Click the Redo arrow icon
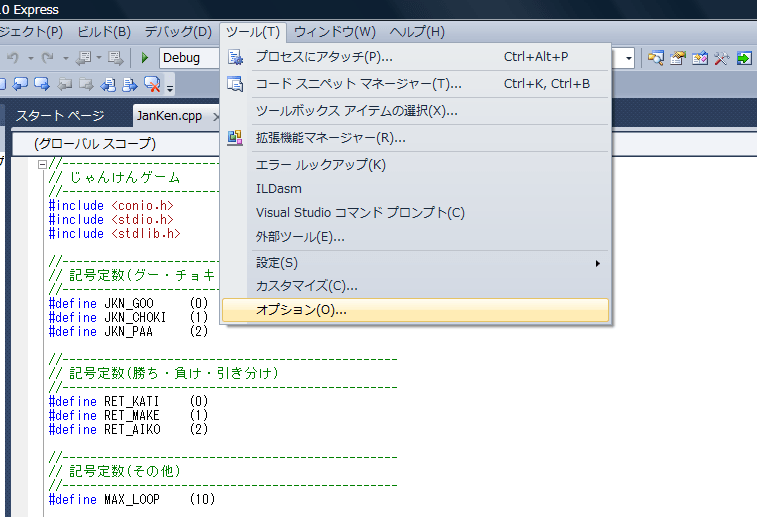The image size is (757, 517). pos(49,58)
